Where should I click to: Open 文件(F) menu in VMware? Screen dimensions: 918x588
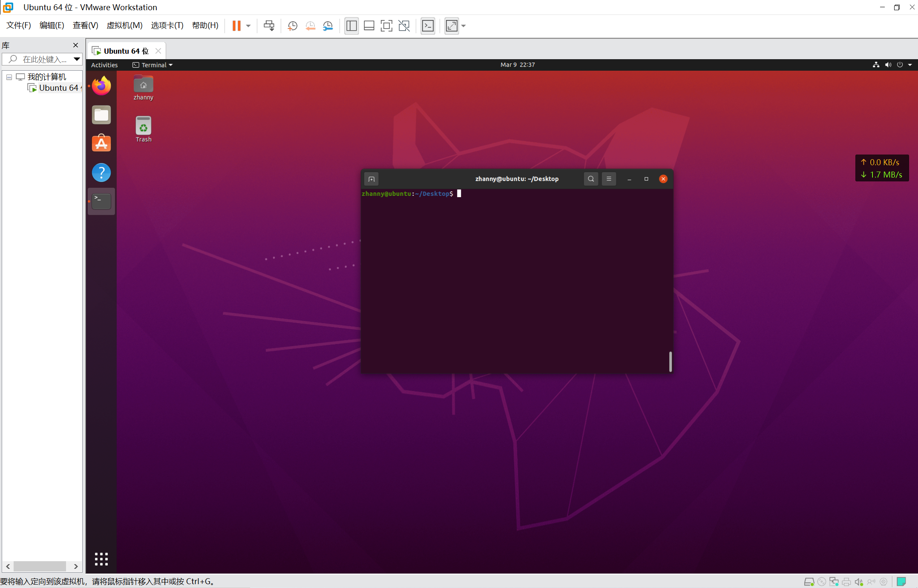pos(19,26)
